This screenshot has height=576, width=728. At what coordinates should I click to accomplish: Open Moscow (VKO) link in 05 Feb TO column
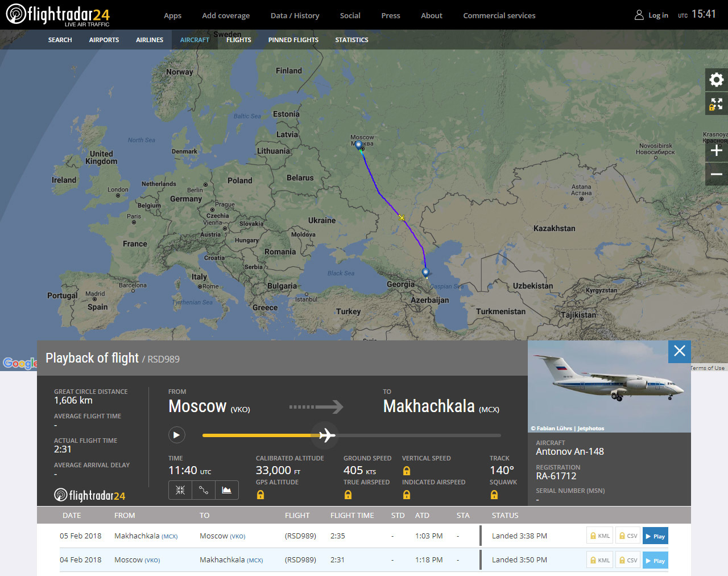click(222, 536)
